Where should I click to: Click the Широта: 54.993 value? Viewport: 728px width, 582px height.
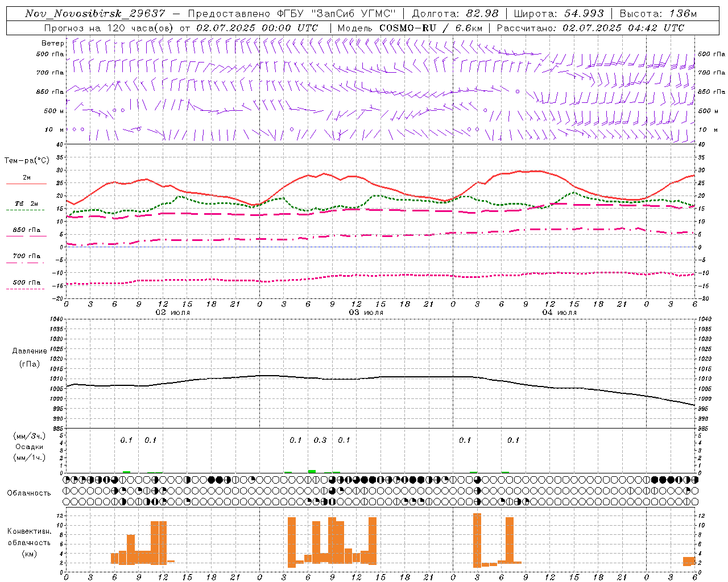click(559, 14)
